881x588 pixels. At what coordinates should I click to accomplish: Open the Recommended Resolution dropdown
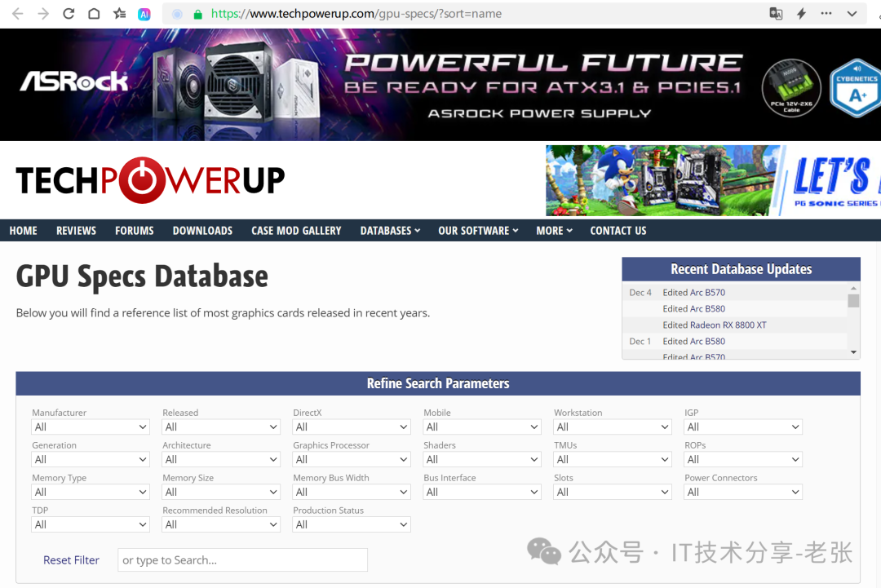point(221,524)
